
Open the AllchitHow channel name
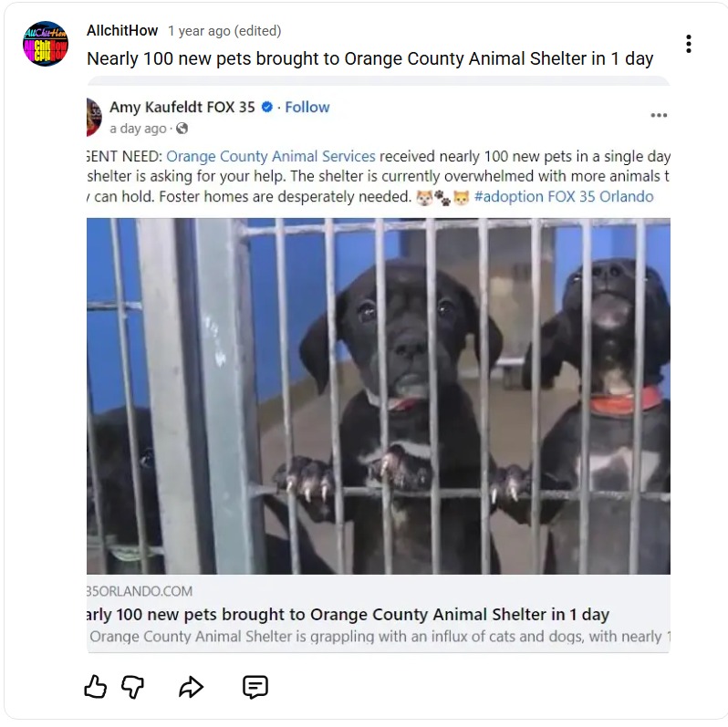tap(122, 31)
